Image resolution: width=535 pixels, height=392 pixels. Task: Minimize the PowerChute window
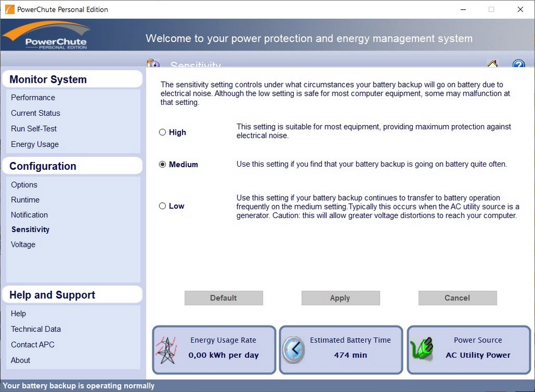pos(463,9)
